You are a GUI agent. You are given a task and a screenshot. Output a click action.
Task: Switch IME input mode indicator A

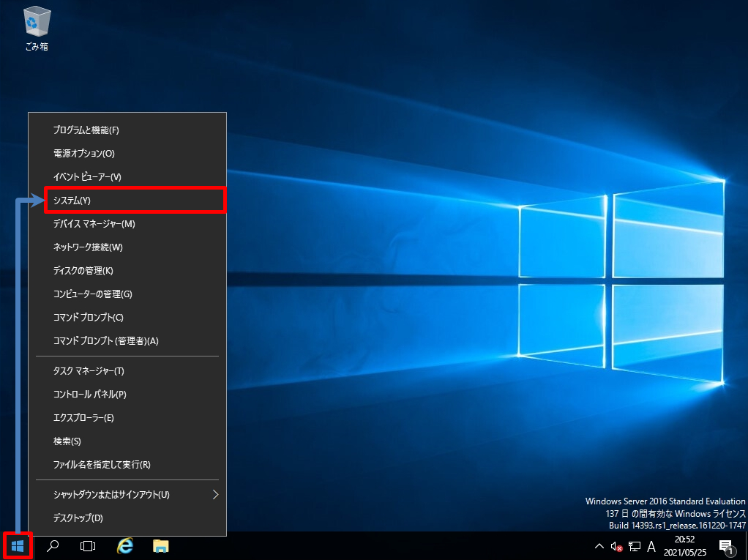[x=651, y=547]
